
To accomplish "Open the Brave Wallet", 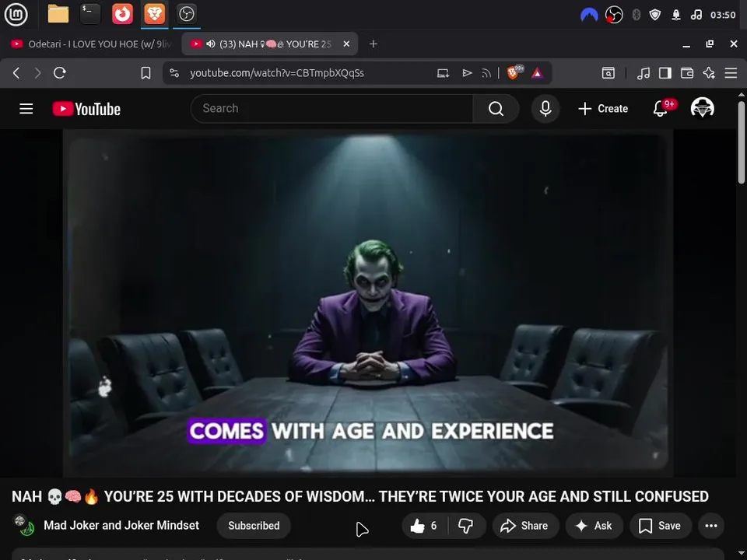I will point(687,73).
